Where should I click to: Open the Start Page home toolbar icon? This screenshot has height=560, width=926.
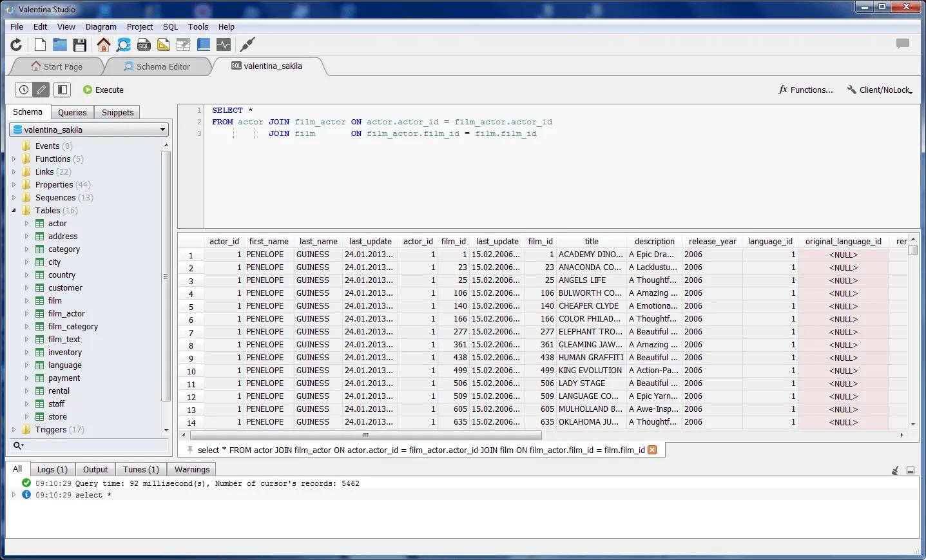point(103,44)
